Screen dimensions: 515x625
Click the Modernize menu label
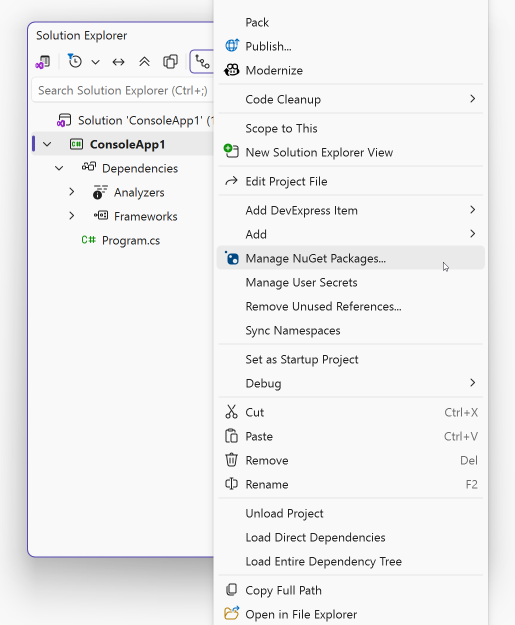click(x=274, y=71)
